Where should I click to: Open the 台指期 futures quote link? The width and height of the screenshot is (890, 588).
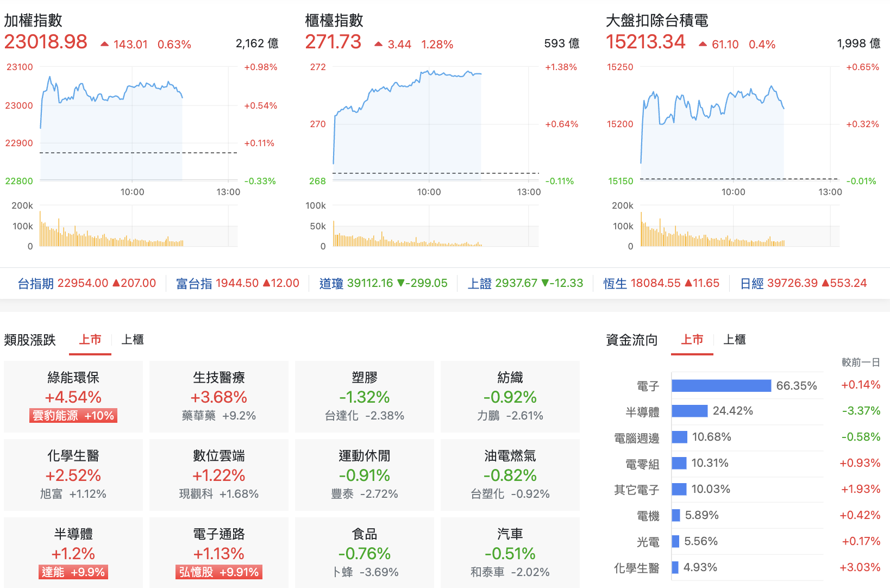click(87, 283)
